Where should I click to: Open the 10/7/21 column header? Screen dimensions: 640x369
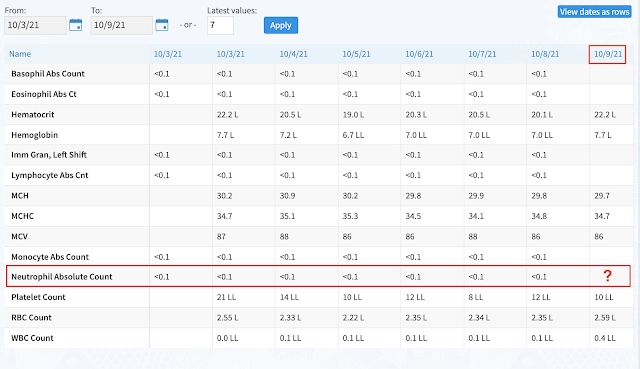[482, 54]
